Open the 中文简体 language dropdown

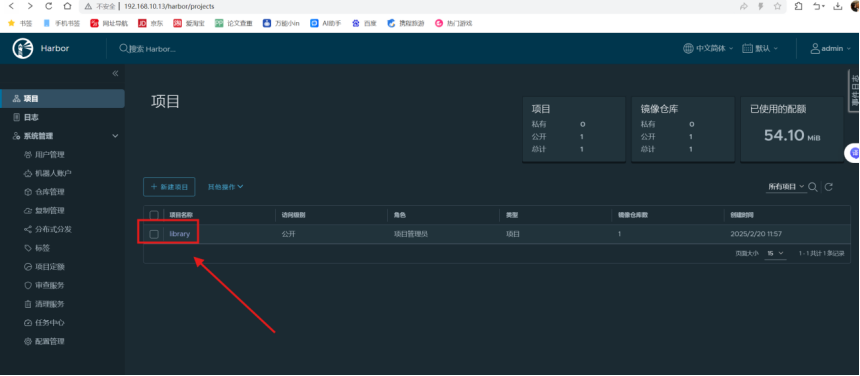pyautogui.click(x=708, y=48)
